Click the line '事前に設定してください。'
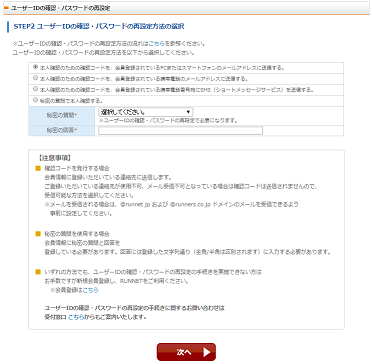372x364 pixels. point(80,214)
